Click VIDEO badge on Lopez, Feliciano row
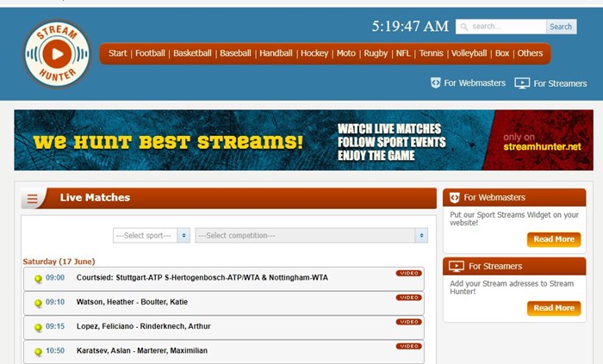 pos(409,322)
